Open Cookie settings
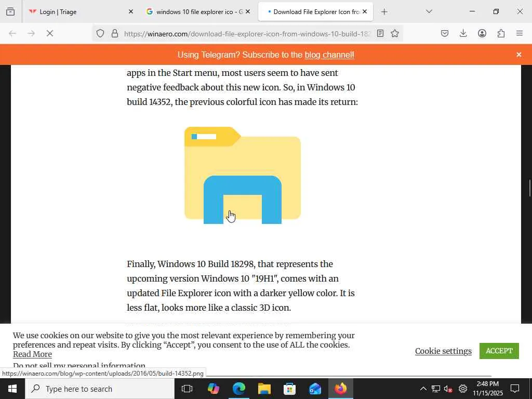 (443, 351)
